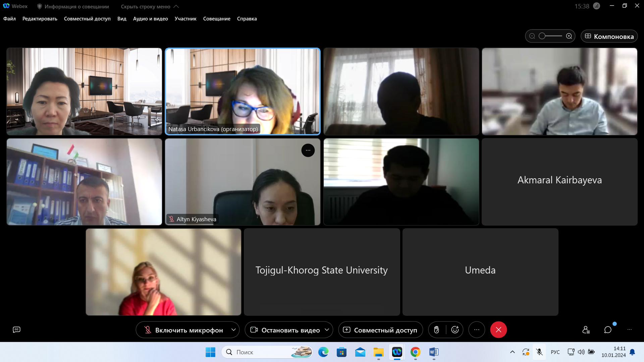Screen dimensions: 644x362
Task: Open the reactions smiley icon
Action: pyautogui.click(x=455, y=330)
